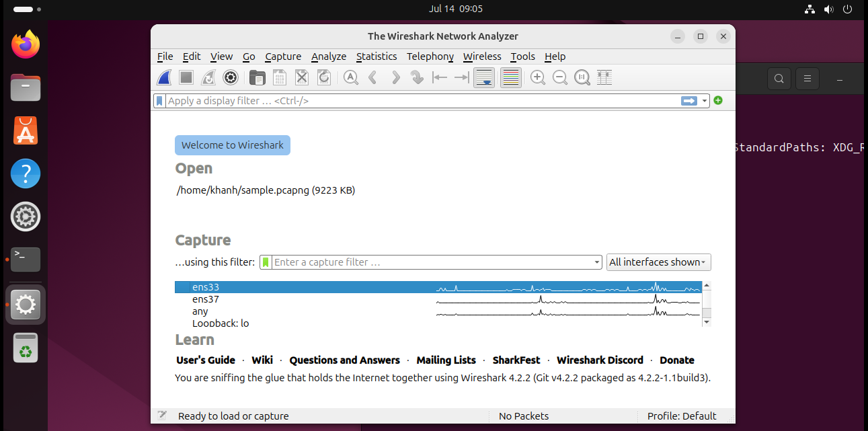868x431 pixels.
Task: Click the interface list scrollbar
Action: coord(706,304)
